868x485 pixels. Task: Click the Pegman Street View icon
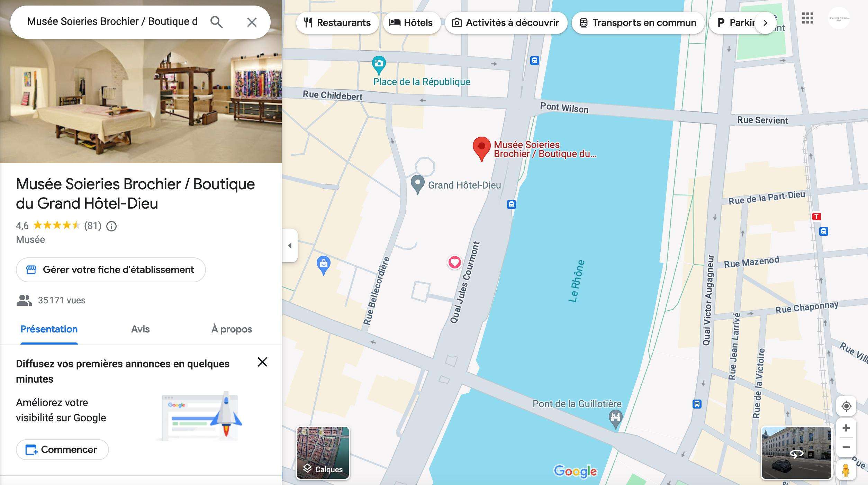coord(846,470)
